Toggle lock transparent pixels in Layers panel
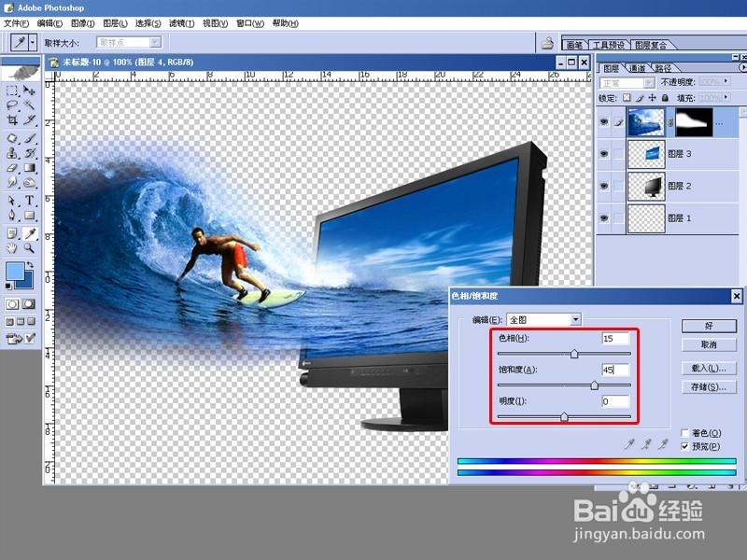Viewport: 747px width, 560px height. pos(627,98)
